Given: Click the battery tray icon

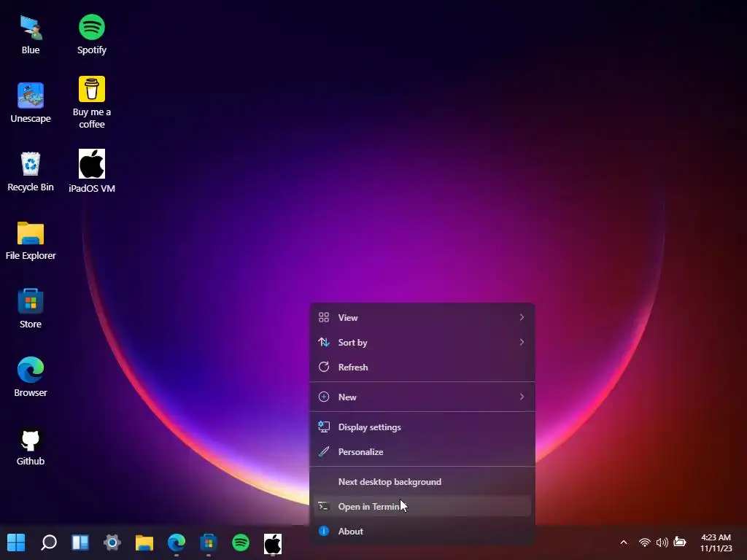Looking at the screenshot, I should click(x=680, y=542).
